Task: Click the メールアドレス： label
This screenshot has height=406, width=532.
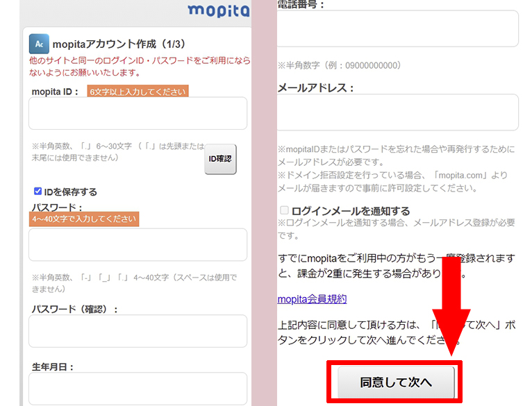Action: (x=316, y=88)
